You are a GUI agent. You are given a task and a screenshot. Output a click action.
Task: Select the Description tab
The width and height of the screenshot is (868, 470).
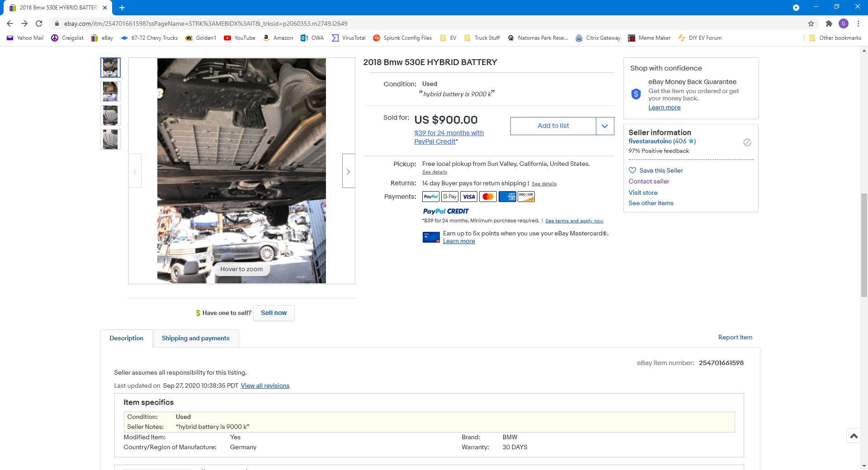[126, 338]
